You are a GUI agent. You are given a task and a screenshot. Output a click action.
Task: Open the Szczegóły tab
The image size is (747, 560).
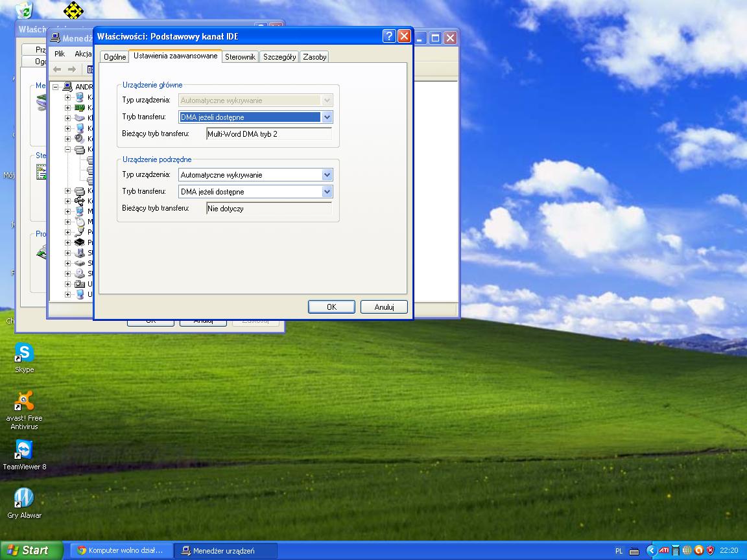[279, 56]
